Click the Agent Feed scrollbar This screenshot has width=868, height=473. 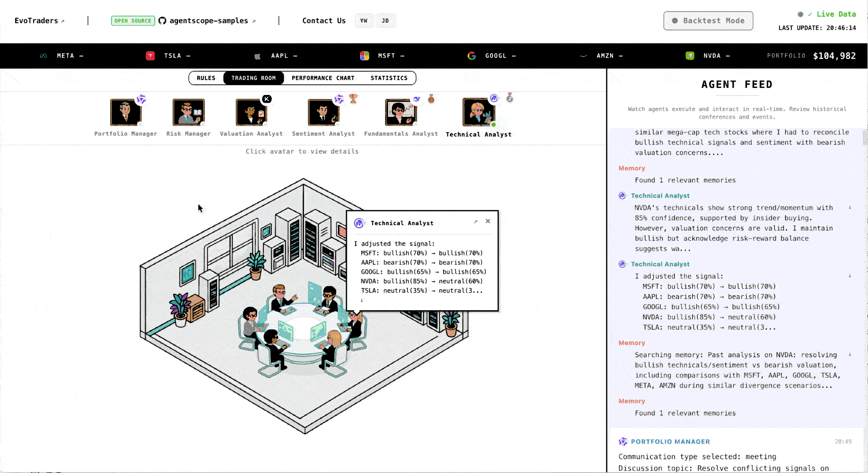tap(865, 137)
